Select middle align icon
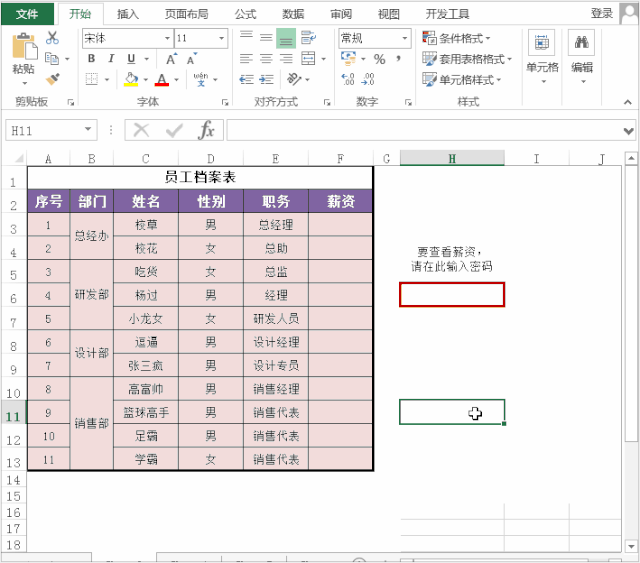640x563 pixels. coord(266,38)
